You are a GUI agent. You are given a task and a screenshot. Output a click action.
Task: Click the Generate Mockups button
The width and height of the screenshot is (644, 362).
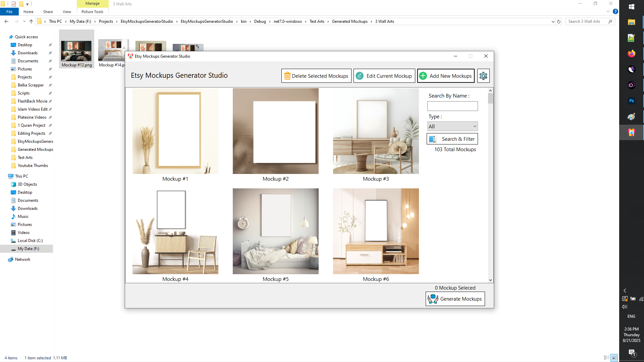click(x=455, y=299)
